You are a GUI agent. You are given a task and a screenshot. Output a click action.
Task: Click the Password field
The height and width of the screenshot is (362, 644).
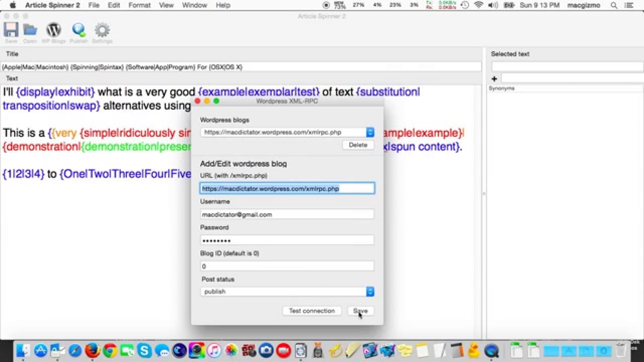tap(287, 240)
